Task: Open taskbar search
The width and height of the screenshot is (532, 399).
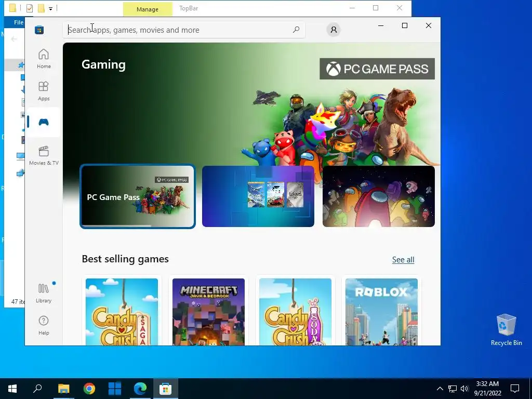Action: pos(37,389)
